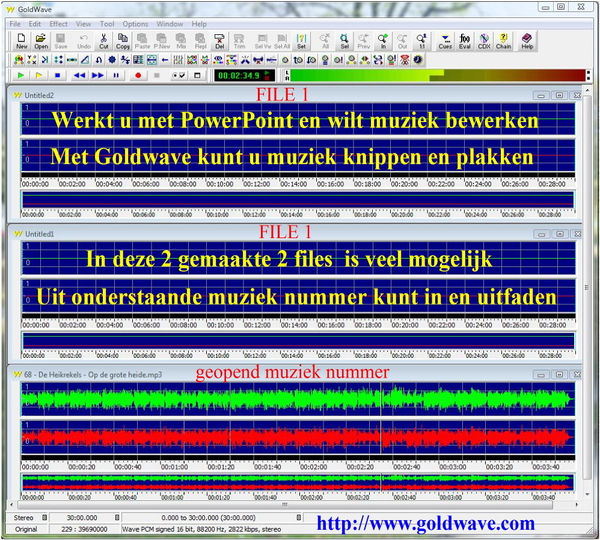This screenshot has width=600, height=540.
Task: Click the yellow play button
Action: (39, 75)
